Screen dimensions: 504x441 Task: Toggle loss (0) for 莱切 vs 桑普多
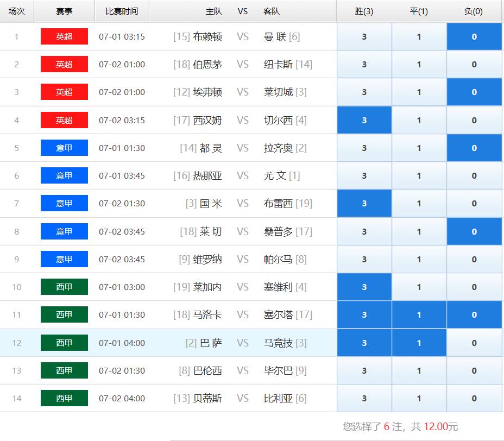(474, 231)
